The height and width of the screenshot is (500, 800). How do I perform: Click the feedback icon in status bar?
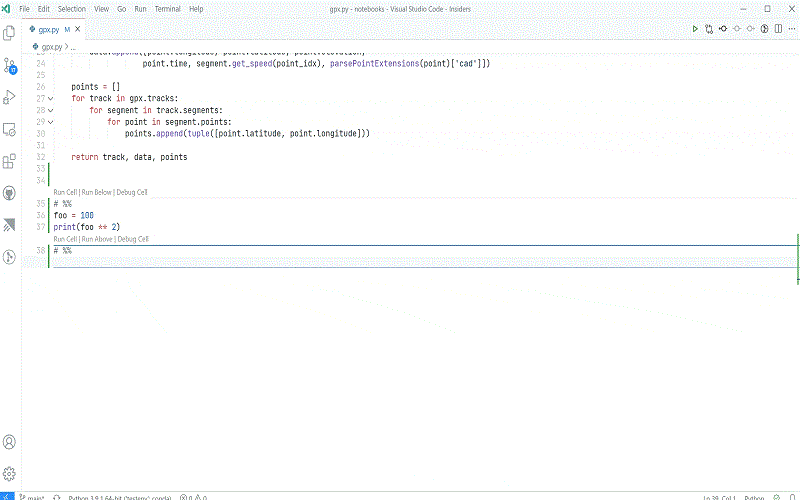click(777, 497)
